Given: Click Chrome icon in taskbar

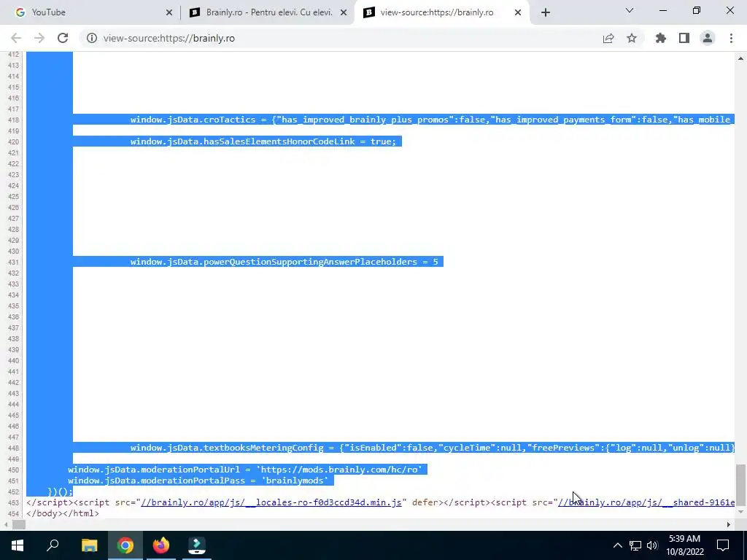Looking at the screenshot, I should pyautogui.click(x=125, y=545).
